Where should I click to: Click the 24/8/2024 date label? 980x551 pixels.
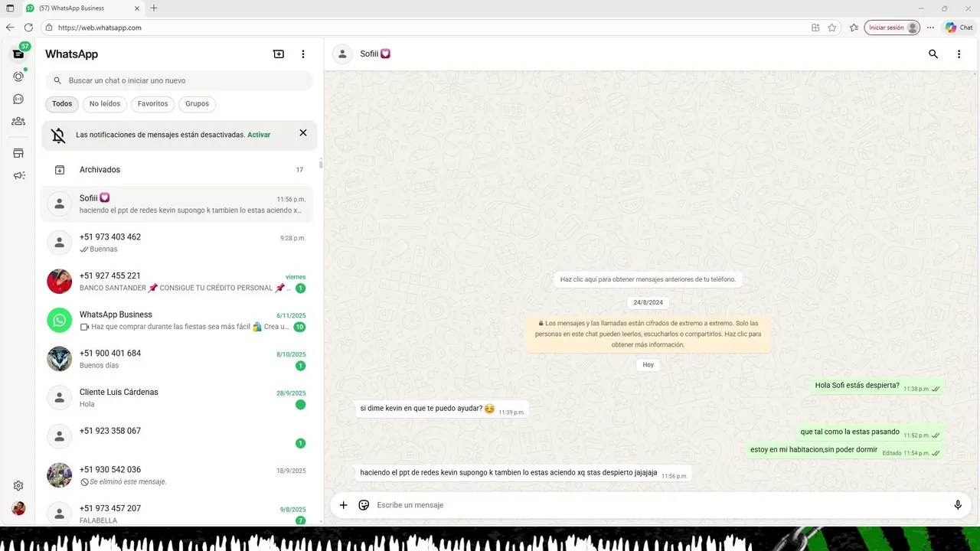click(x=648, y=302)
